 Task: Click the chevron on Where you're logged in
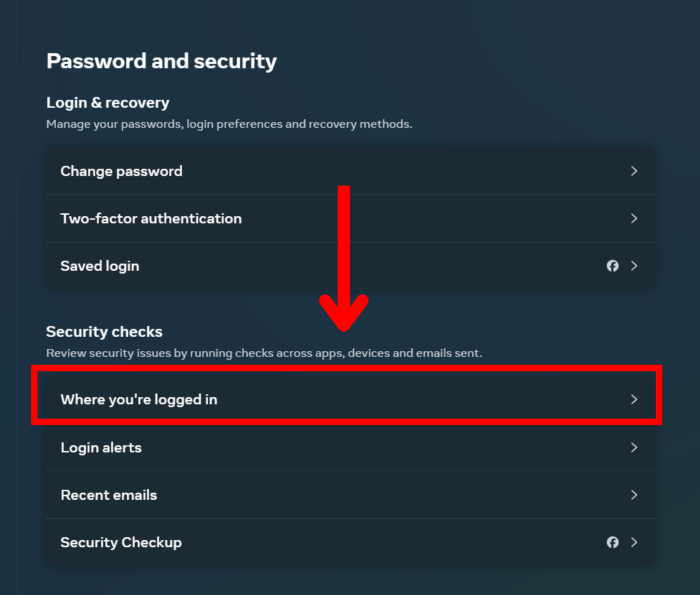pos(634,400)
